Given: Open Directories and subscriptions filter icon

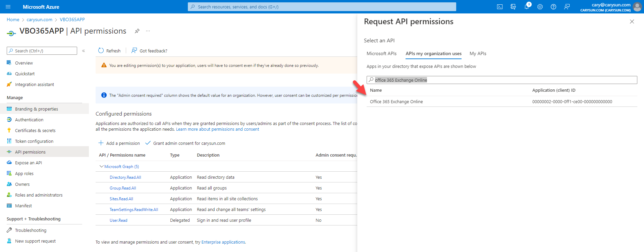Looking at the screenshot, I should pos(513,7).
